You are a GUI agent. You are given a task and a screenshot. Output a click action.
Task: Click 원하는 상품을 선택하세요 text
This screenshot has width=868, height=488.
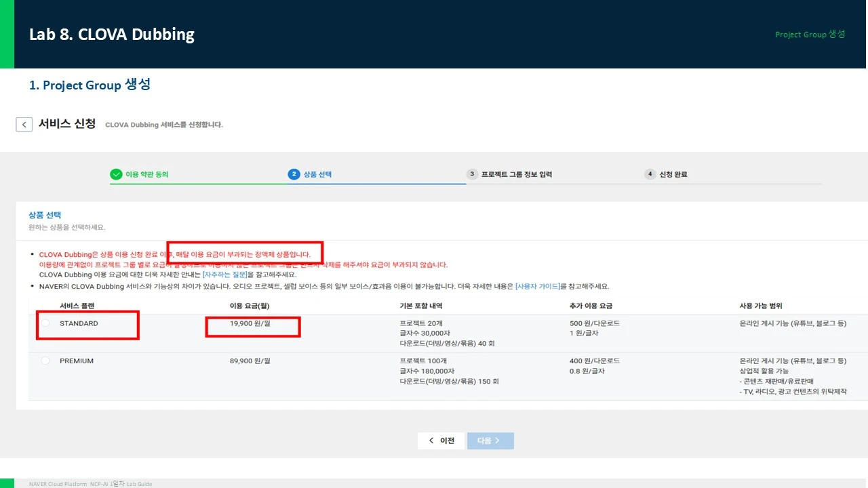tap(67, 227)
